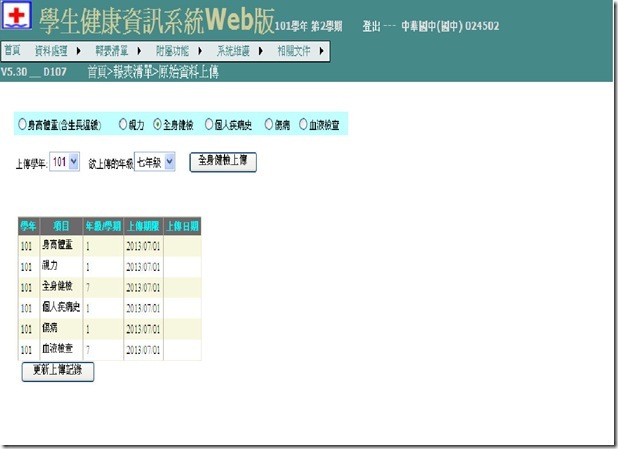Open the 上傳學年 101 dropdown
The height and width of the screenshot is (449, 618).
65,162
